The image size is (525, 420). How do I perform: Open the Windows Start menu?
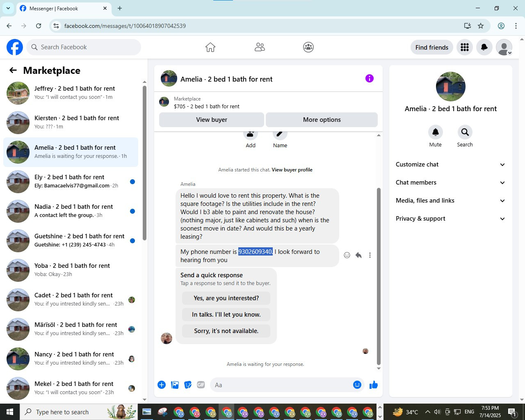pos(10,412)
